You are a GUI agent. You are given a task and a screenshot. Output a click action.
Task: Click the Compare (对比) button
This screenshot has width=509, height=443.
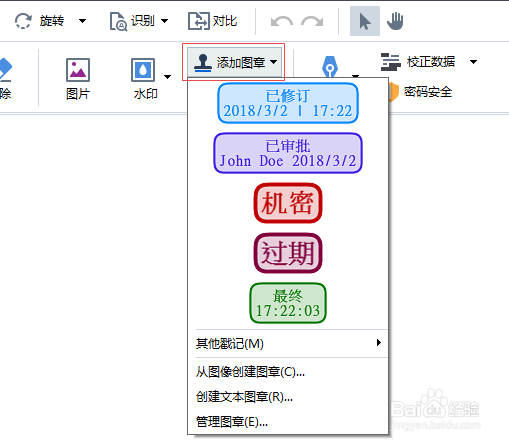[x=212, y=21]
